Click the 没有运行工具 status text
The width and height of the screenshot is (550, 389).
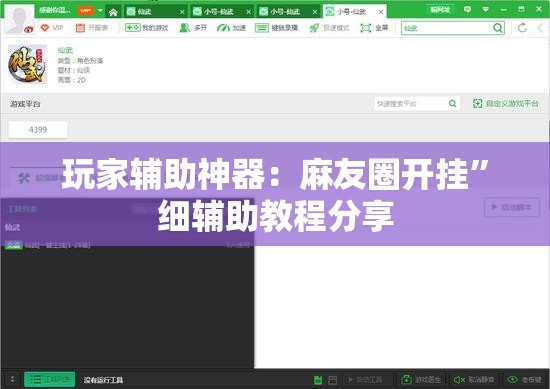tap(103, 380)
